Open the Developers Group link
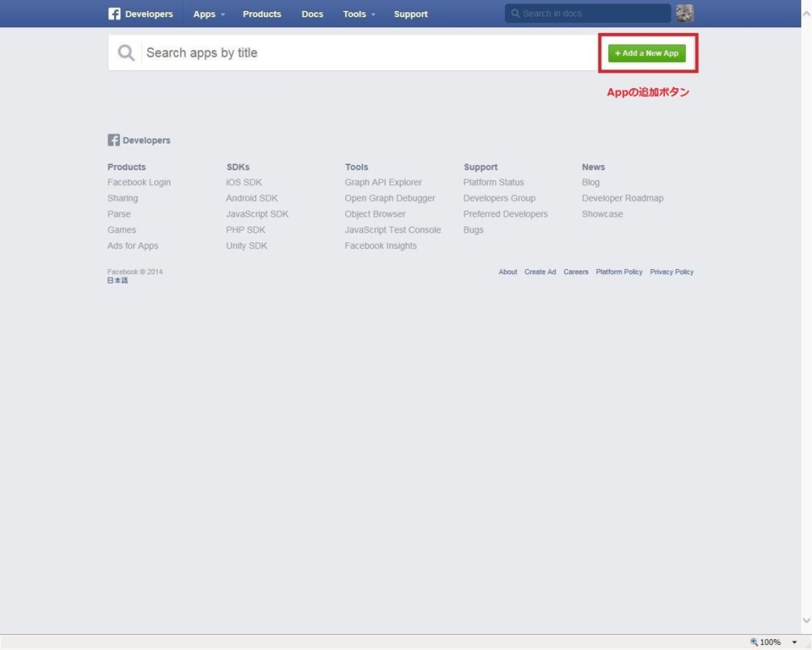Viewport: 812px width, 650px height. tap(499, 198)
